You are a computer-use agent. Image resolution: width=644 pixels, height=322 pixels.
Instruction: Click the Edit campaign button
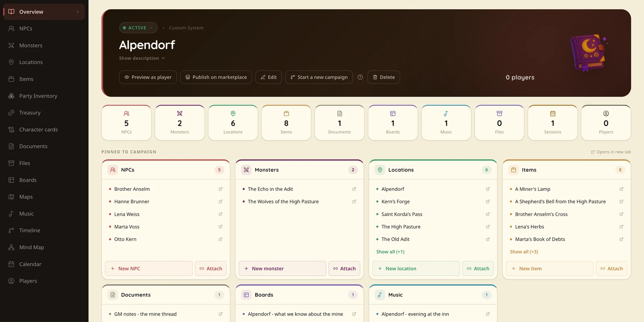click(268, 77)
